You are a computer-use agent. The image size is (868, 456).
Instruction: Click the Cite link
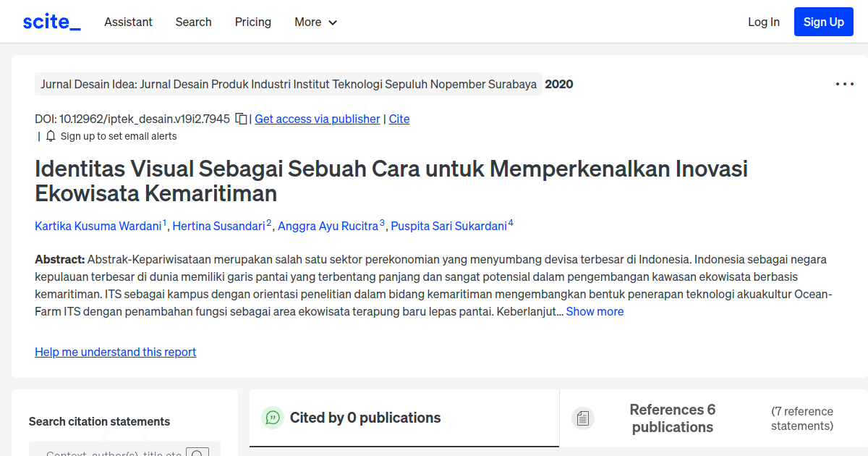pyautogui.click(x=399, y=119)
